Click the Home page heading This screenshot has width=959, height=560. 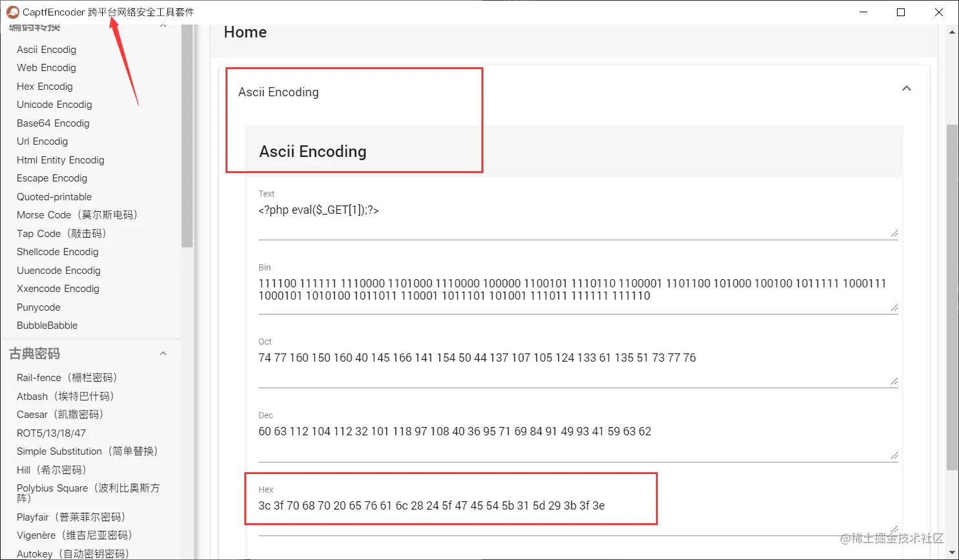245,32
